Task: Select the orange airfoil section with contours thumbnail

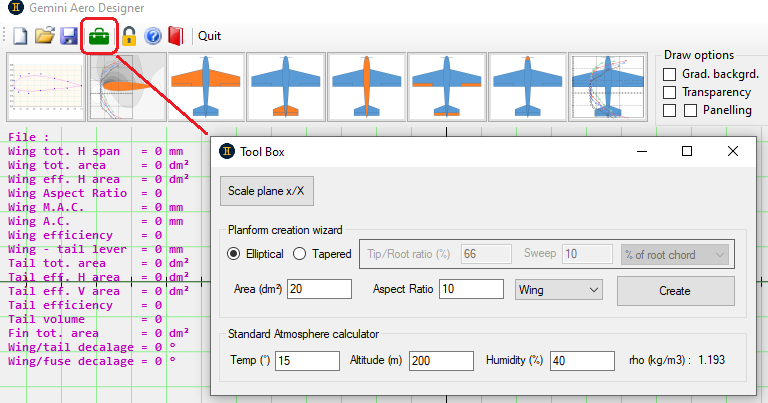Action: tap(127, 87)
